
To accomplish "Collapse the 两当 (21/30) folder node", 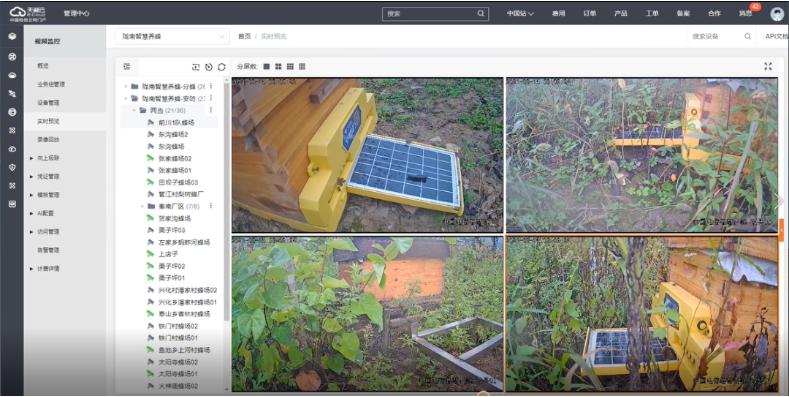I will pyautogui.click(x=134, y=110).
